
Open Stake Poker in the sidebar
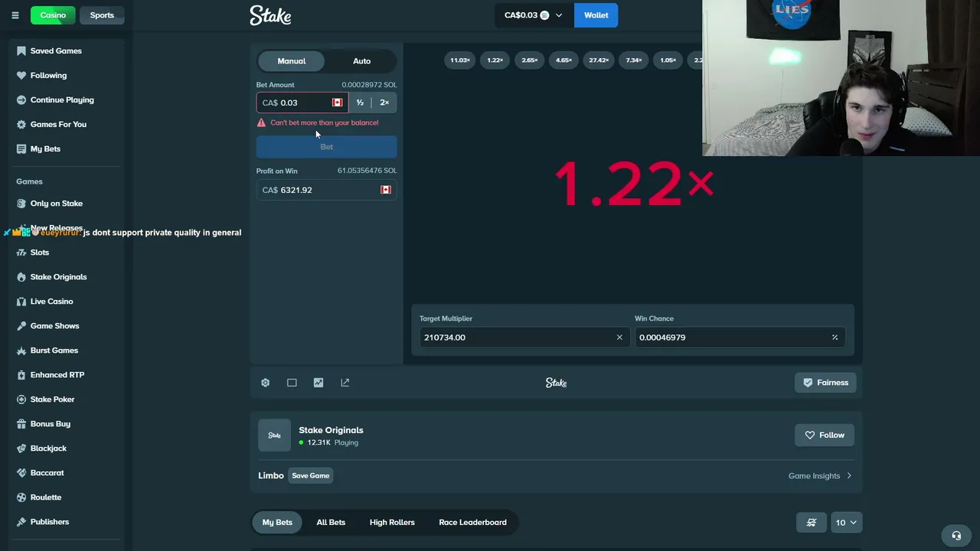click(52, 399)
